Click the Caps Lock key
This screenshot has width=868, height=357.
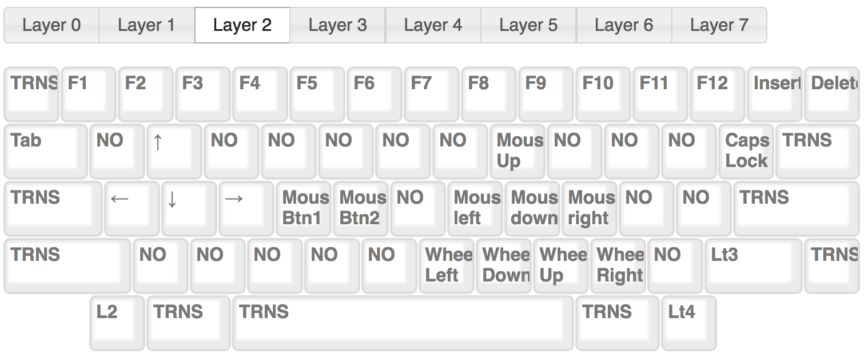746,151
